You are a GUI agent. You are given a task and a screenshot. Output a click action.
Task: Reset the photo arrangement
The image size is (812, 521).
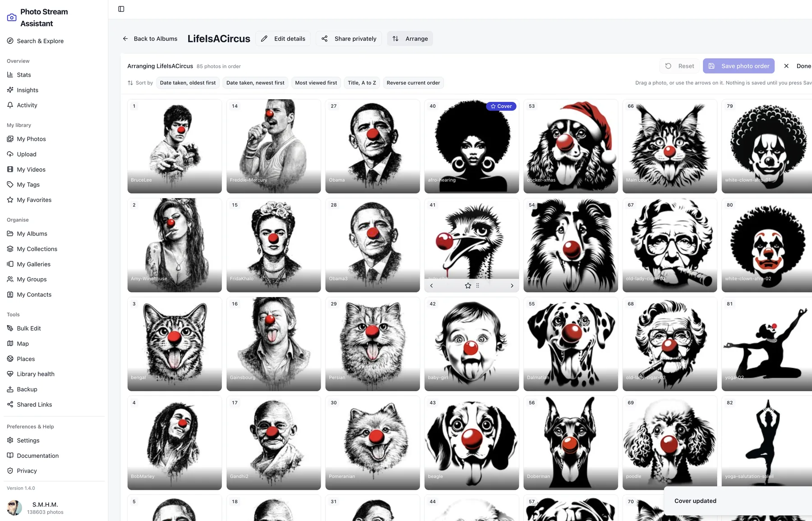[679, 66]
